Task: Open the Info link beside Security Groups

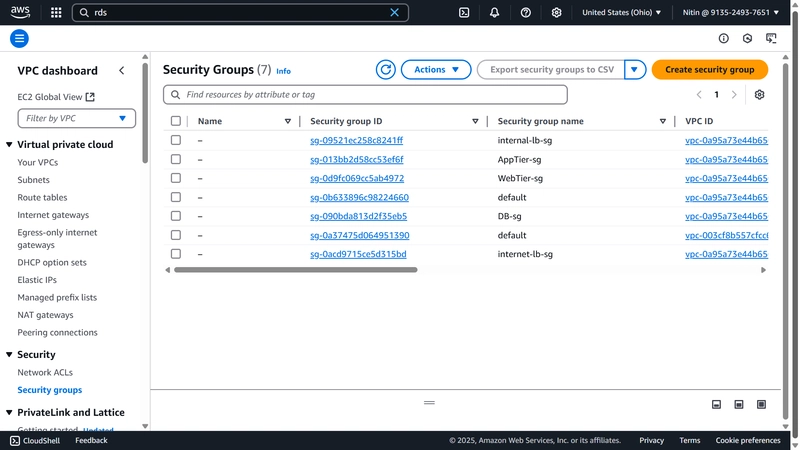Action: pyautogui.click(x=283, y=71)
